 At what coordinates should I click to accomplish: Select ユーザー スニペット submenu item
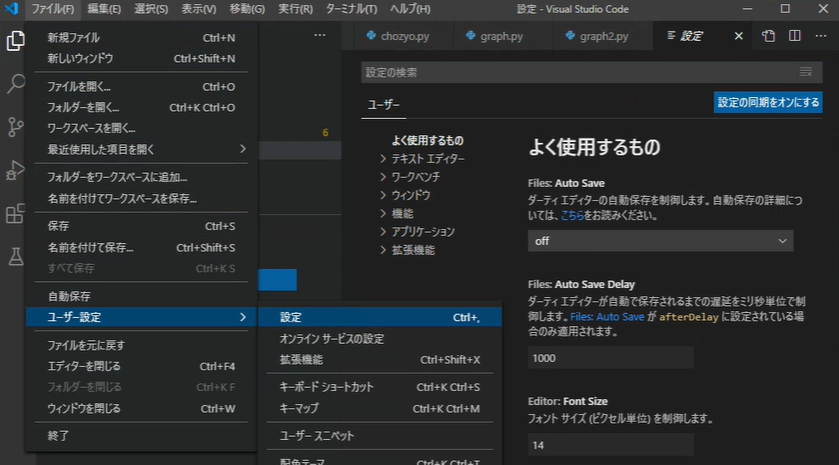380,436
